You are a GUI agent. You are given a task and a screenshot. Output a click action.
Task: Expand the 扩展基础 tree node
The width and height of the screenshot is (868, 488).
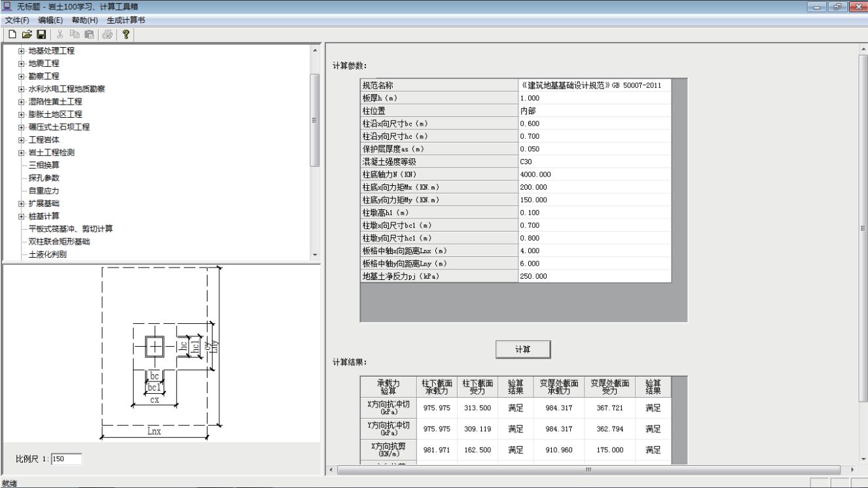[x=22, y=203]
